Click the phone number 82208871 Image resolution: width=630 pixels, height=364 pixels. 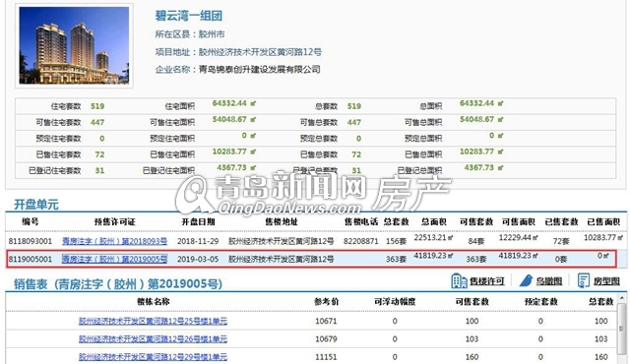360,241
